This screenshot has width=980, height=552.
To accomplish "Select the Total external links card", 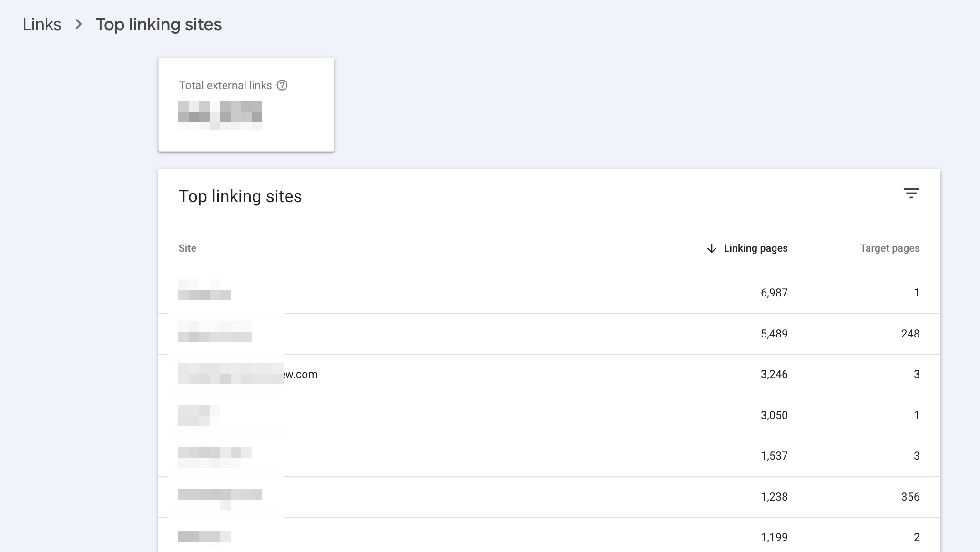I will 246,105.
